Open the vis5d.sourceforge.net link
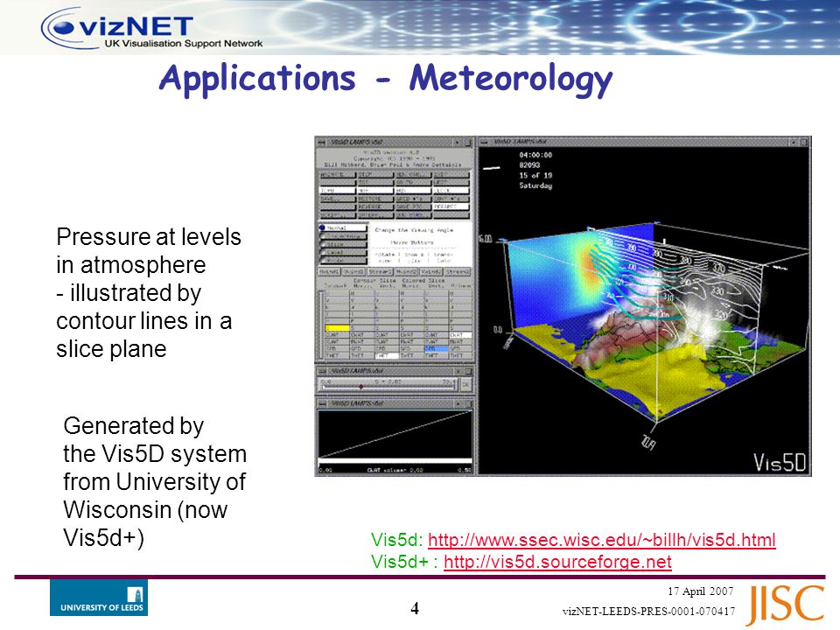 [557, 562]
